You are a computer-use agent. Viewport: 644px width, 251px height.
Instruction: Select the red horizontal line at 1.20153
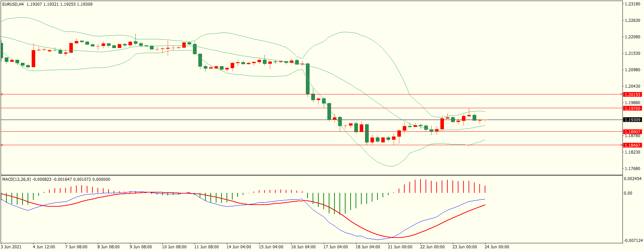[202, 94]
